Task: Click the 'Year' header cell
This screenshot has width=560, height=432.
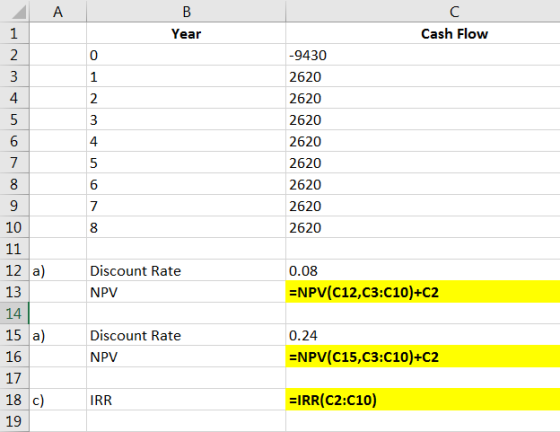Action: (x=186, y=34)
